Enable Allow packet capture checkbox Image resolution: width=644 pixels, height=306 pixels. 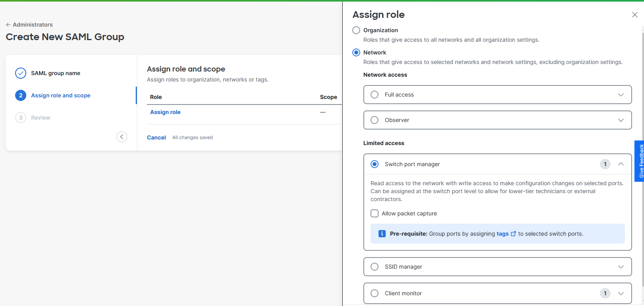tap(375, 213)
